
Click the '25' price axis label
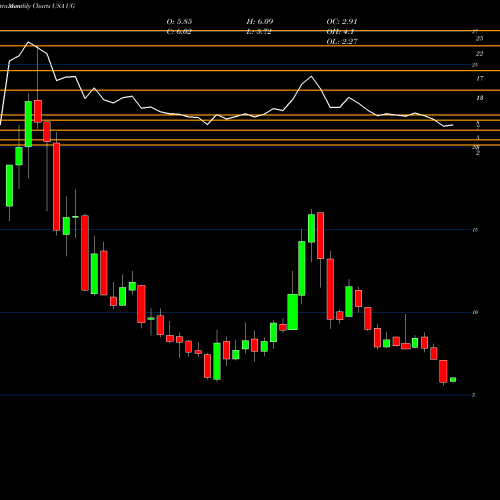pos(479,39)
